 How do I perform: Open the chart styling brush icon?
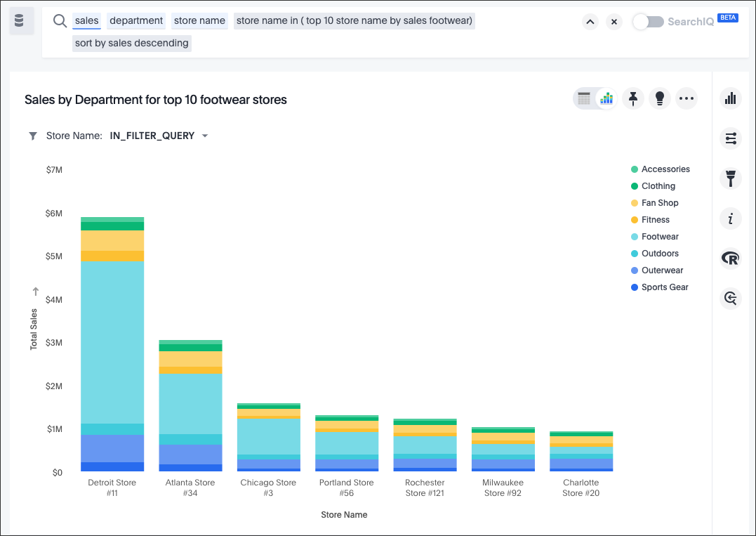(x=731, y=178)
